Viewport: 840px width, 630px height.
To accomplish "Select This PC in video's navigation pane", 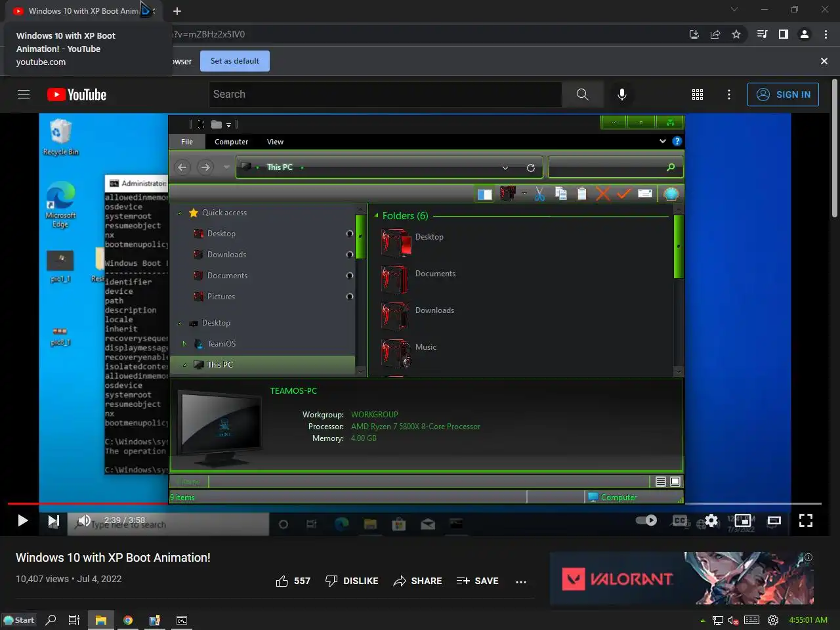I will tap(262, 365).
